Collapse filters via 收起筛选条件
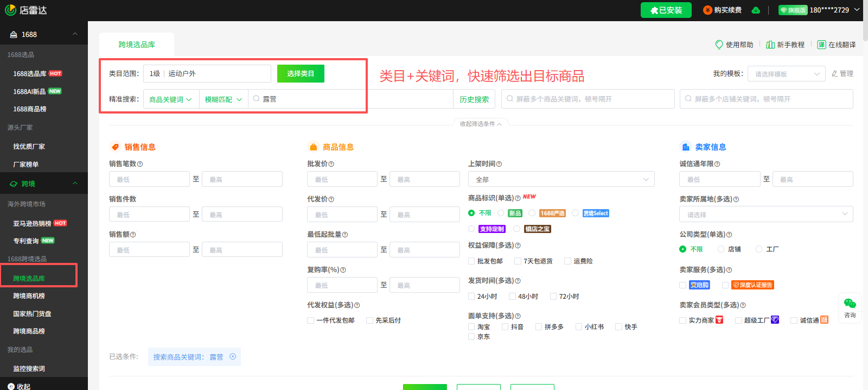The image size is (868, 390). pyautogui.click(x=481, y=124)
